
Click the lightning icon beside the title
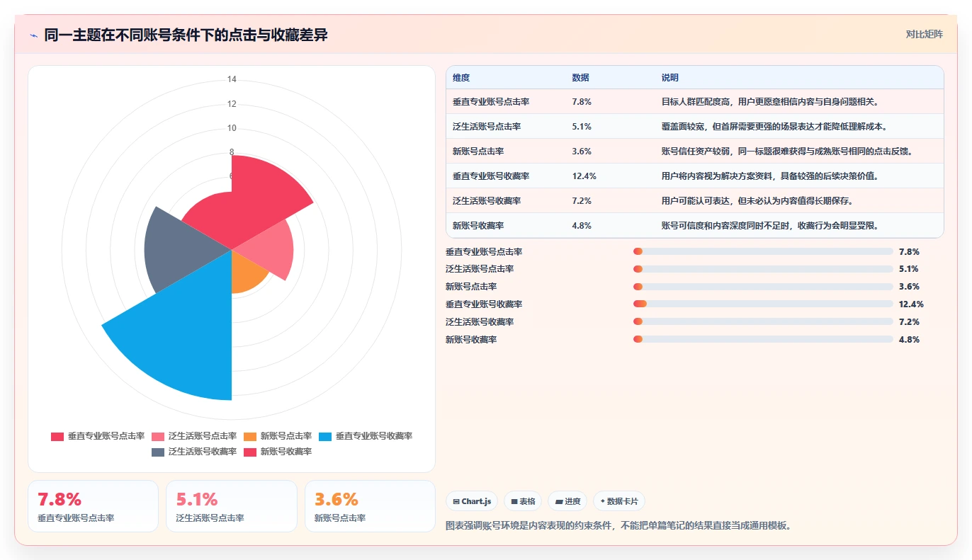tap(33, 35)
